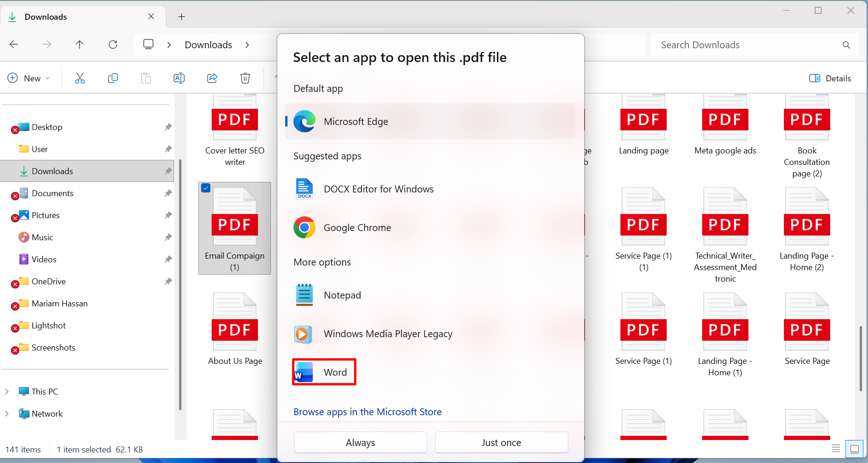868x463 pixels.
Task: Refresh the Downloads folder
Action: point(113,45)
